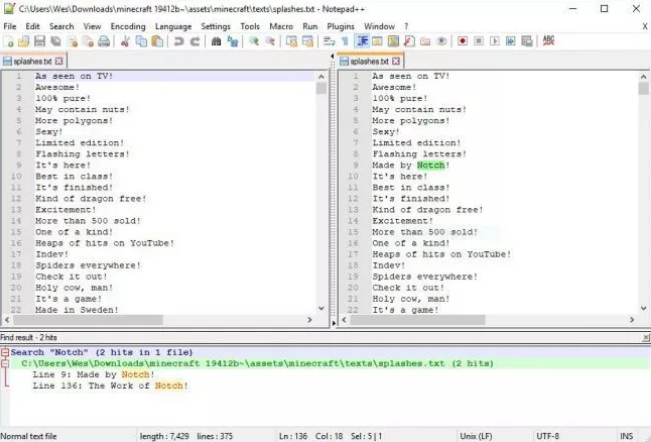Click left pane horizontal scrollbar thumb
The height and width of the screenshot is (442, 651).
pyautogui.click(x=88, y=320)
